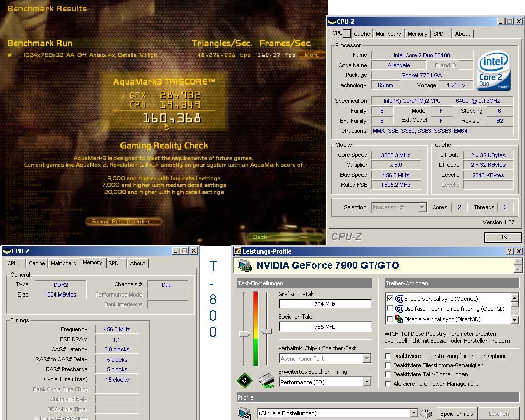Viewport: 525px width, 420px height.
Task: Open the Aktuelle Einstellungen profile dropdown
Action: click(414, 413)
